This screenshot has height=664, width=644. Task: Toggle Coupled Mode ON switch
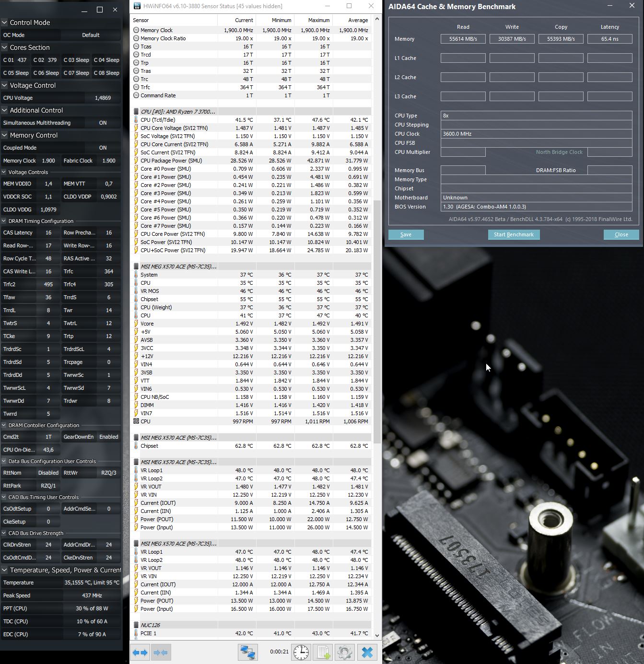click(x=103, y=148)
